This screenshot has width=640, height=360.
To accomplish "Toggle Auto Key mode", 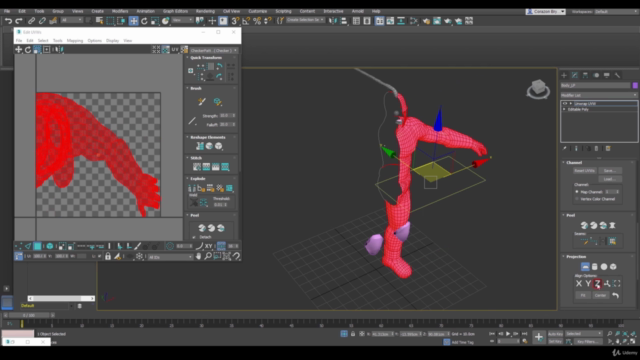I will pos(556,333).
